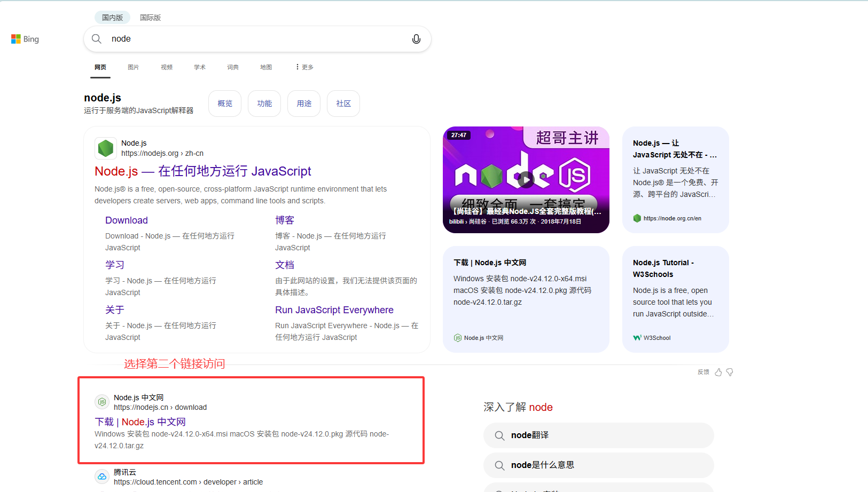The image size is (868, 492).
Task: Click magnifier icon beside node是什么意思
Action: click(x=499, y=465)
